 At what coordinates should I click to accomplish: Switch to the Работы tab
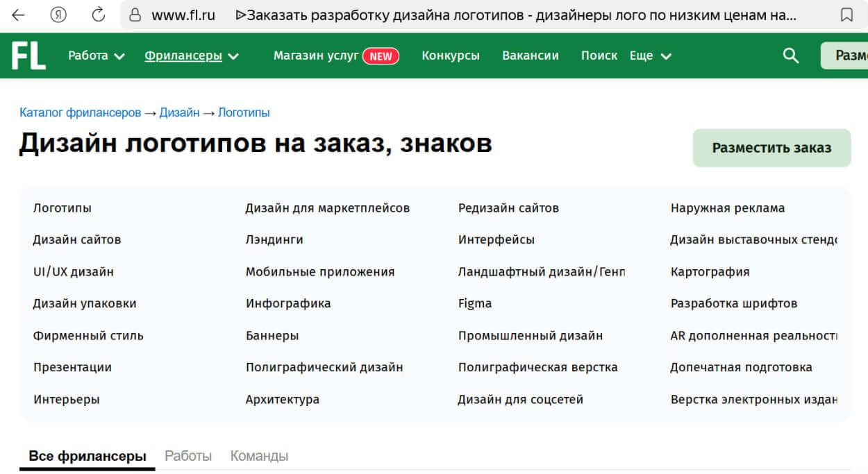187,455
